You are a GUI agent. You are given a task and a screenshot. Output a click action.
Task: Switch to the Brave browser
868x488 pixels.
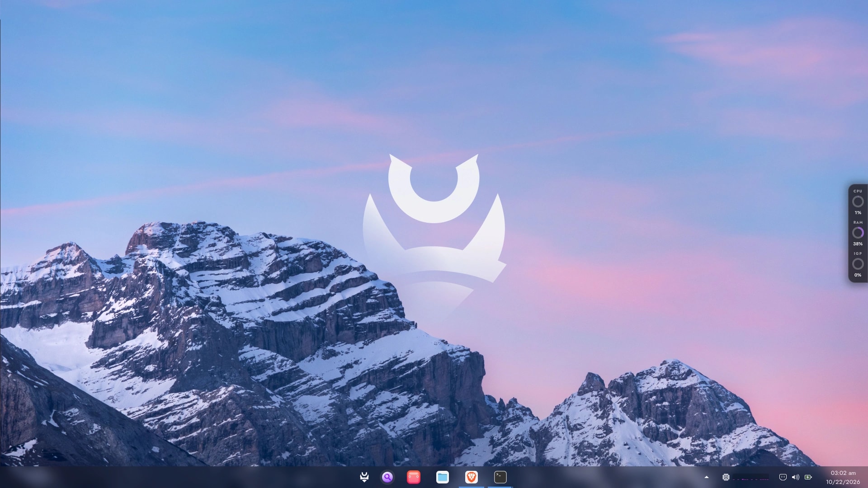(x=472, y=477)
